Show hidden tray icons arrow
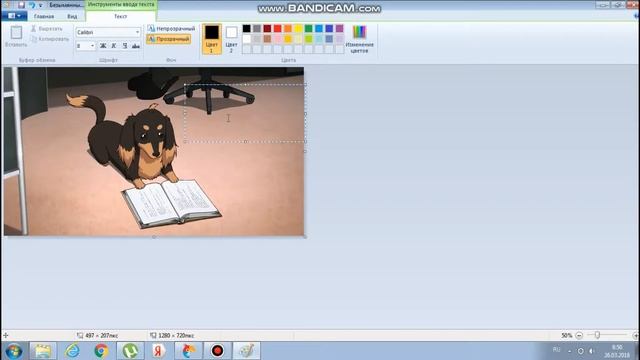The height and width of the screenshot is (360, 640). (x=570, y=351)
